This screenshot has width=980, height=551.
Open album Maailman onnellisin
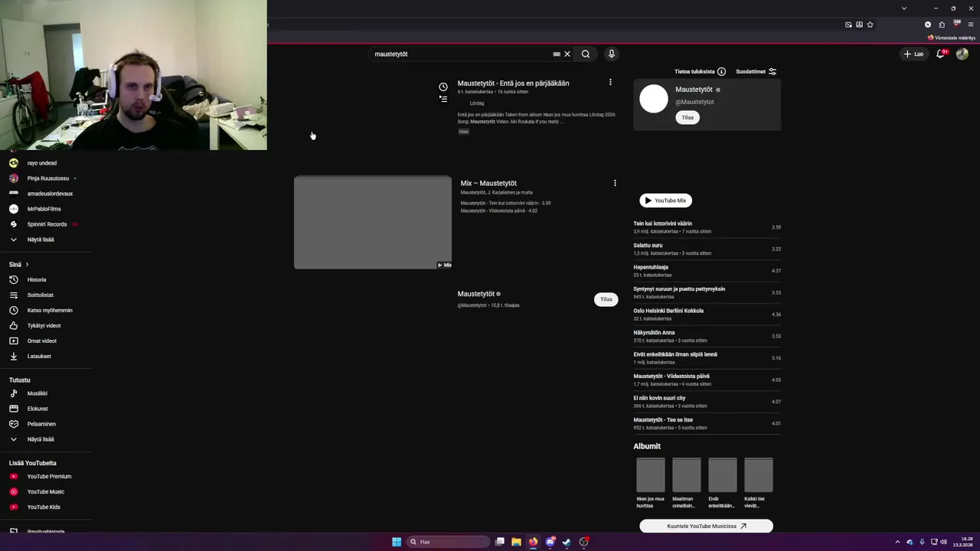(x=687, y=483)
